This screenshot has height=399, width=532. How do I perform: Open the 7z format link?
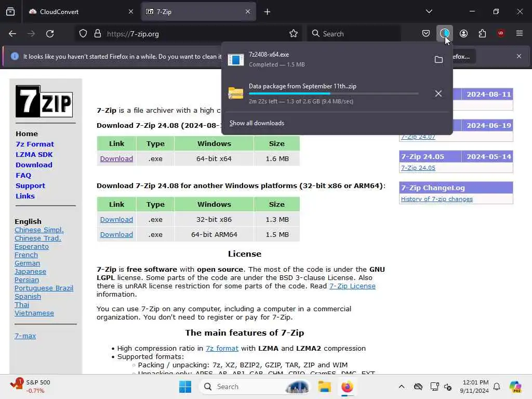pyautogui.click(x=222, y=349)
